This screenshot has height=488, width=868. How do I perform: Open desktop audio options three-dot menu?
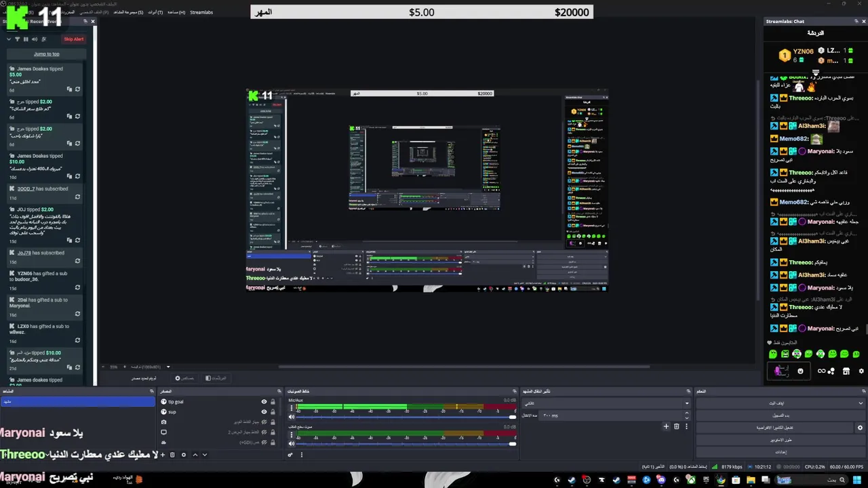(292, 435)
